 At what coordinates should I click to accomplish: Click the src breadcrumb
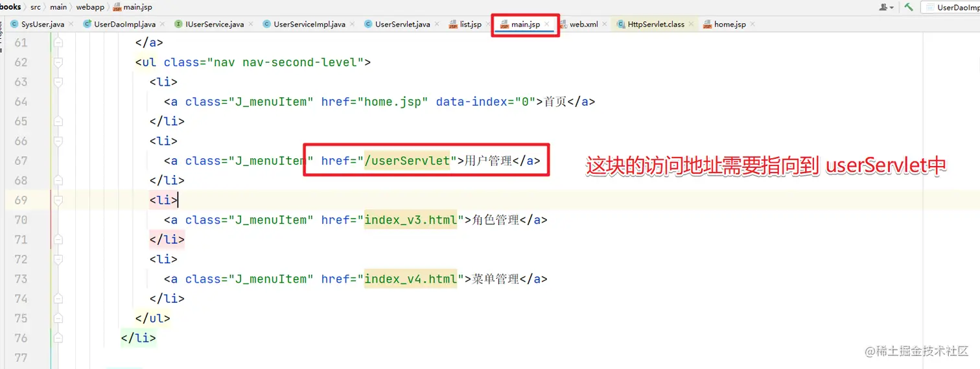[36, 7]
